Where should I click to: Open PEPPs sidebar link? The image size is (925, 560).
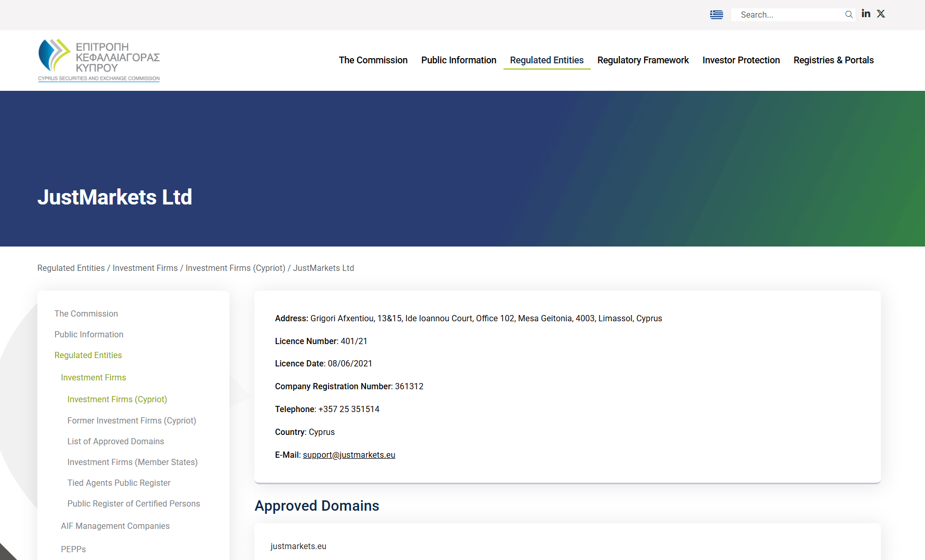[x=73, y=549]
